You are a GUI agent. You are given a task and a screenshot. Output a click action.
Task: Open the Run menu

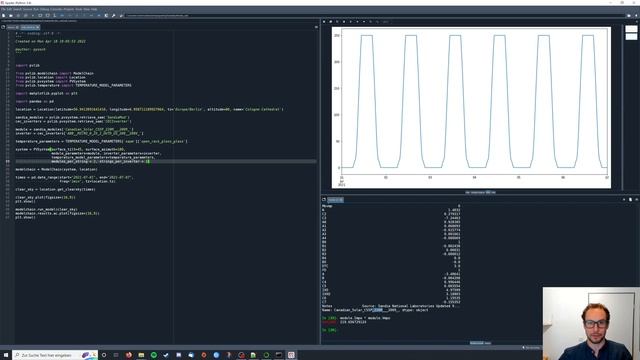click(36, 9)
